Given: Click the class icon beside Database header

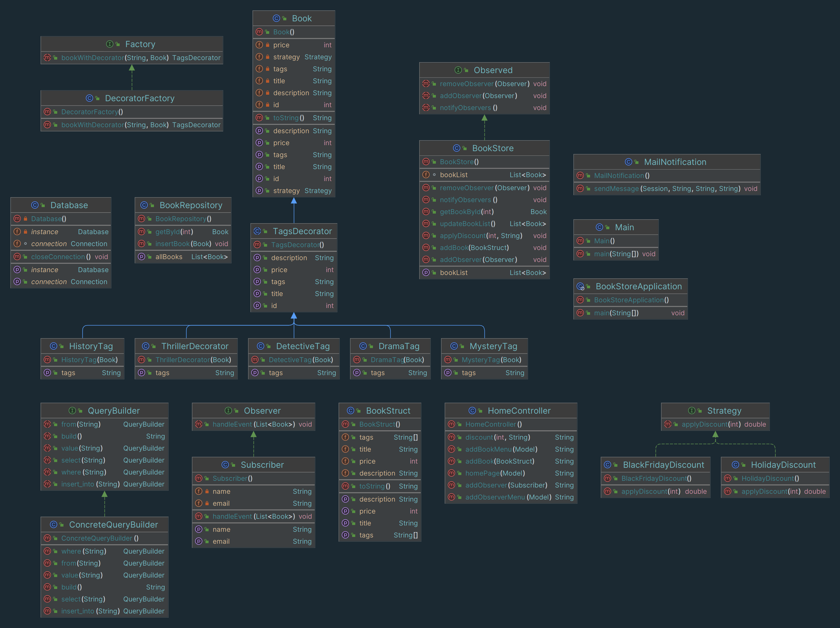Looking at the screenshot, I should (x=35, y=205).
